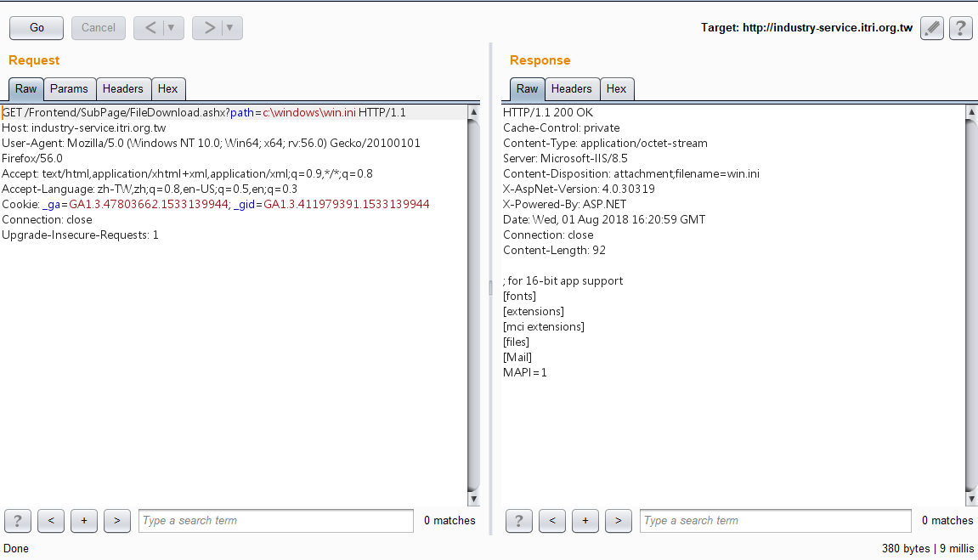Image resolution: width=978 pixels, height=560 pixels.
Task: Click the X-Powered-By: ASP.NET header
Action: coord(564,204)
